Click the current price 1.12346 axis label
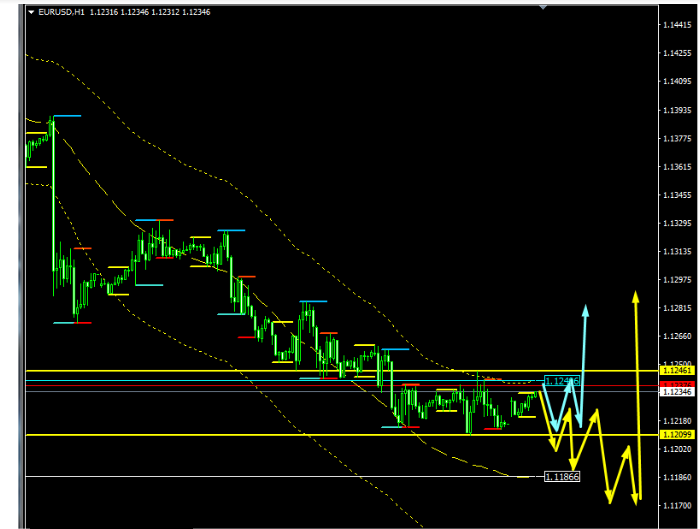Image resolution: width=700 pixels, height=529 pixels. pyautogui.click(x=676, y=392)
